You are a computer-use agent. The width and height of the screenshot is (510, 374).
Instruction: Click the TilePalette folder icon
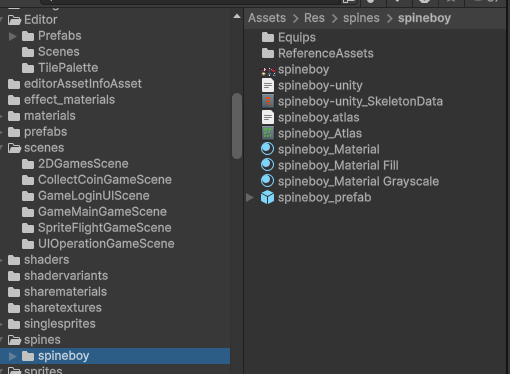click(x=28, y=68)
